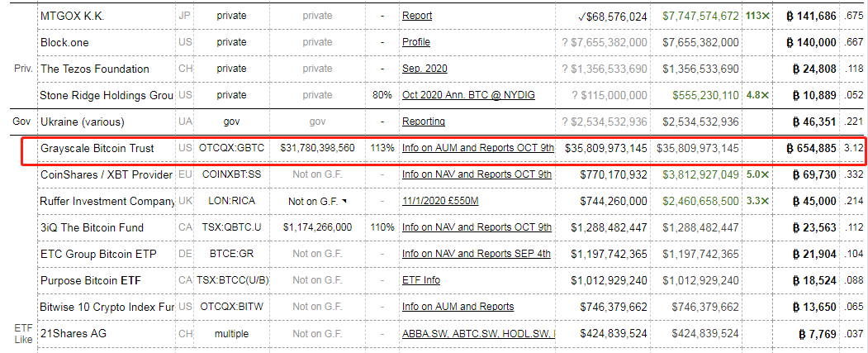The image size is (868, 353).
Task: Open Grayscale's Info on AUM and Reports OCT 9th
Action: (x=477, y=149)
